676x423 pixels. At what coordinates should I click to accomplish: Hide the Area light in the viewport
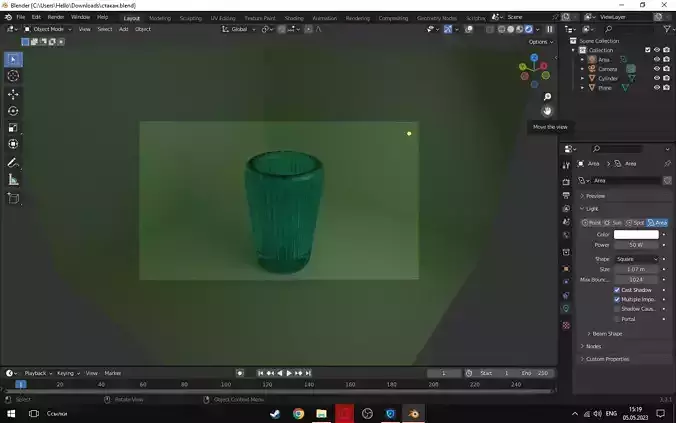click(x=657, y=60)
